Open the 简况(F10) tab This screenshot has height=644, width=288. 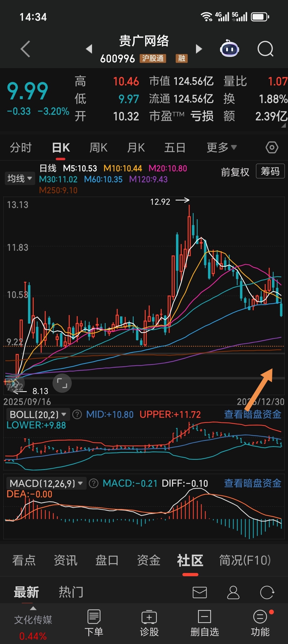coord(245,560)
